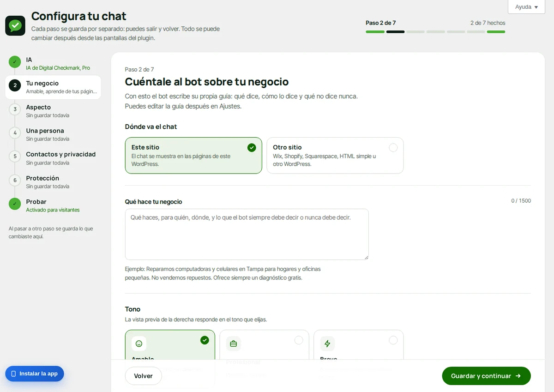The height and width of the screenshot is (392, 554).
Task: Click the green check circle beside IA
Action: [x=15, y=62]
